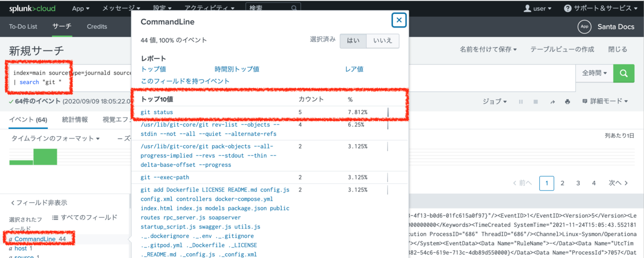Screen dimensions: 644x258
Task: Open すべてのフィールド list
Action: (84, 217)
